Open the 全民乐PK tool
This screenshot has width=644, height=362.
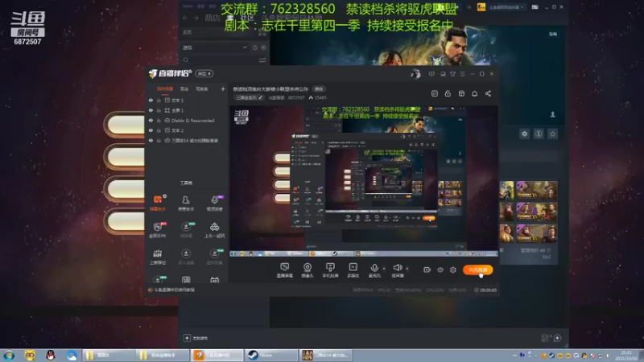click(x=158, y=230)
